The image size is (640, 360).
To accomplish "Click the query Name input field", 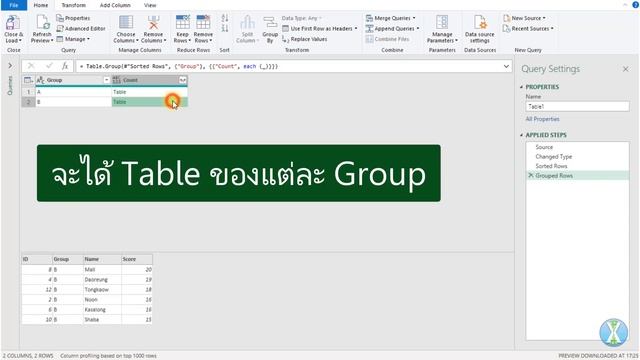I will (577, 107).
